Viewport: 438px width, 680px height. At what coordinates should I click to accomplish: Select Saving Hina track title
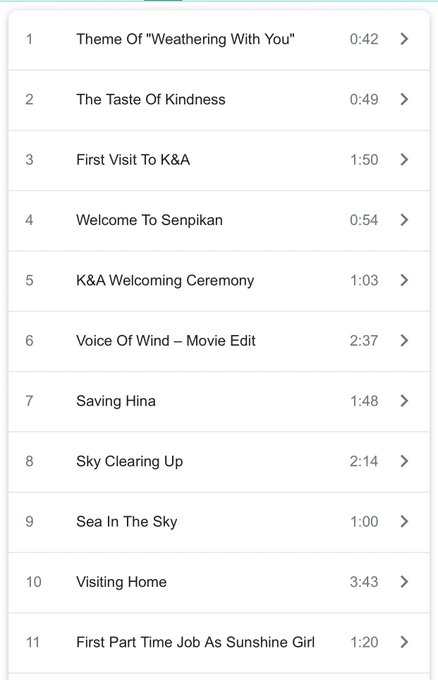[116, 401]
